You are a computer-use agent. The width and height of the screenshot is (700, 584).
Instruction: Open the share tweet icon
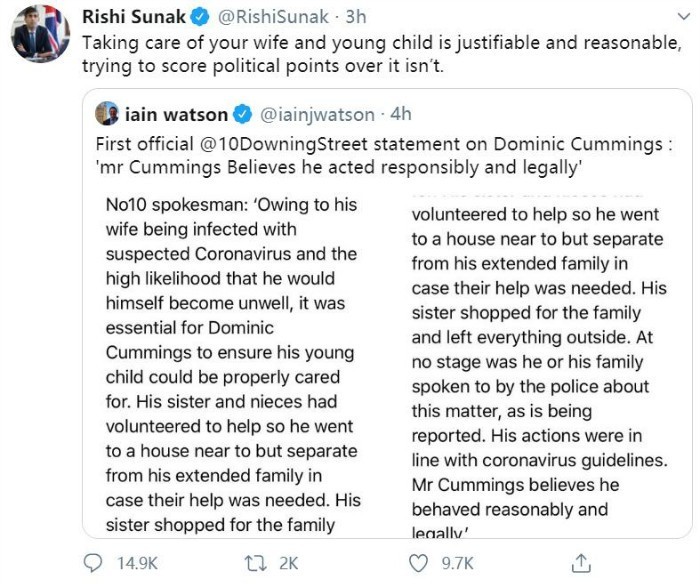pyautogui.click(x=581, y=563)
